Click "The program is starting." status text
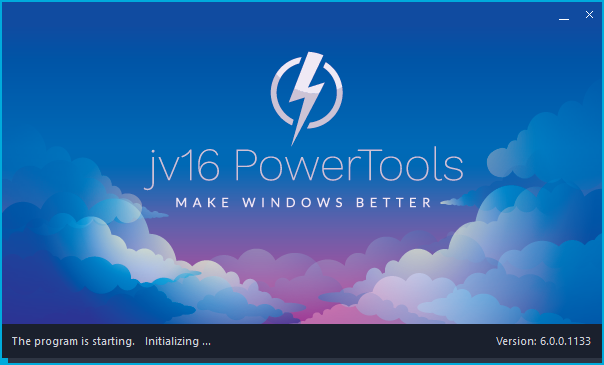The height and width of the screenshot is (365, 604). pyautogui.click(x=73, y=341)
